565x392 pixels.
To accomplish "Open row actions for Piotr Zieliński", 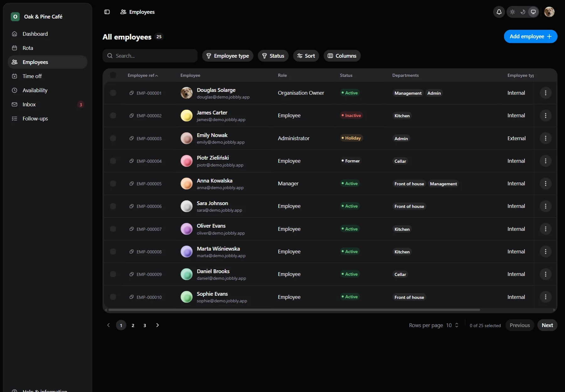I will (x=546, y=161).
